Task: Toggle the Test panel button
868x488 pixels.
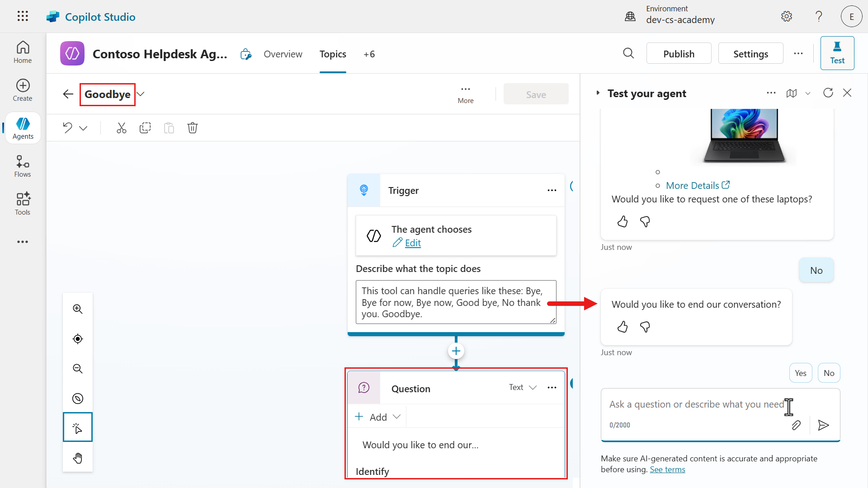Action: pyautogui.click(x=837, y=53)
